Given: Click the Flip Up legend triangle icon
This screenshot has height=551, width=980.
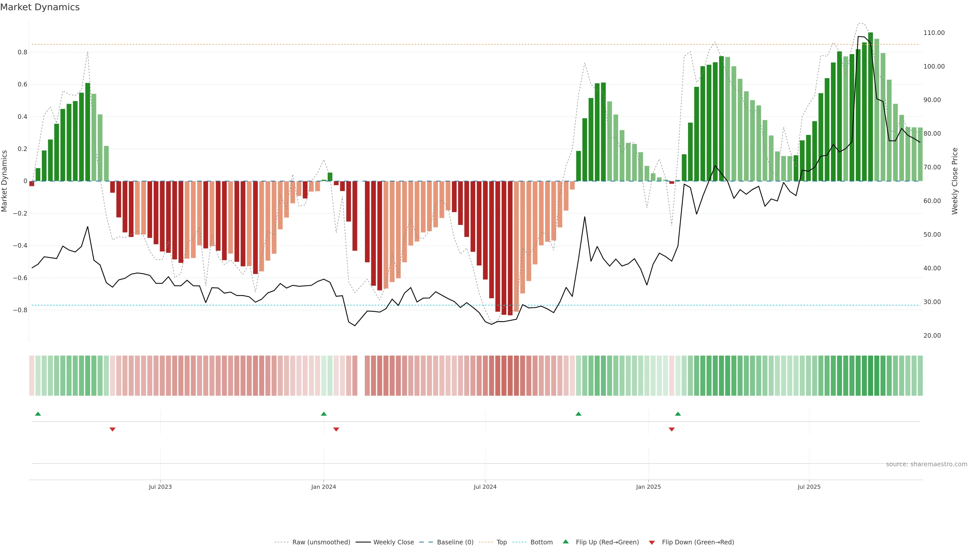Looking at the screenshot, I should pos(566,542).
